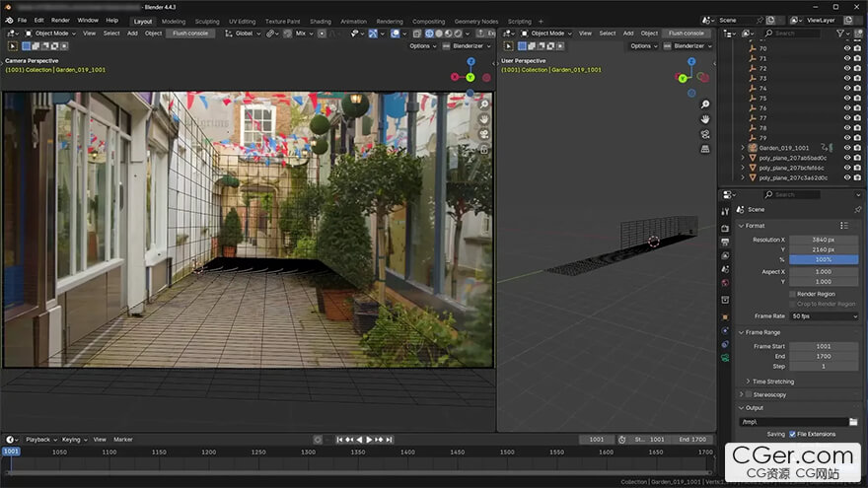The image size is (868, 488).
Task: Play animation in reverse
Action: click(x=359, y=440)
